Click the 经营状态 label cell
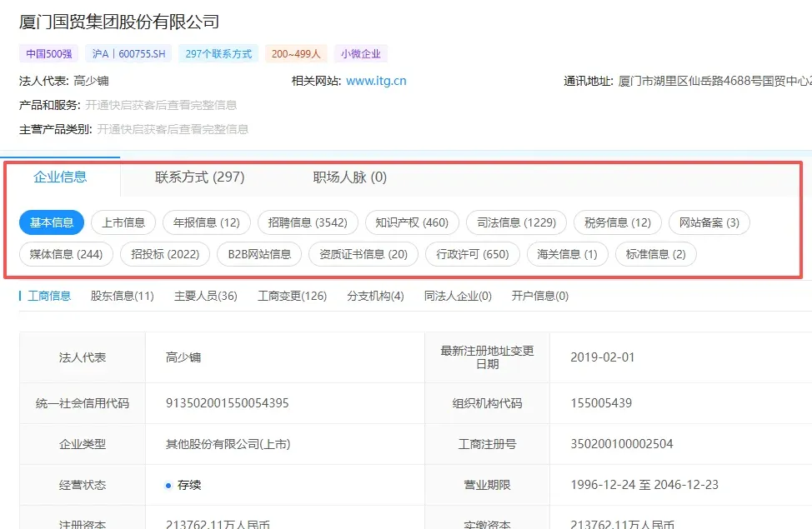Viewport: 812px width, 529px height. (83, 485)
